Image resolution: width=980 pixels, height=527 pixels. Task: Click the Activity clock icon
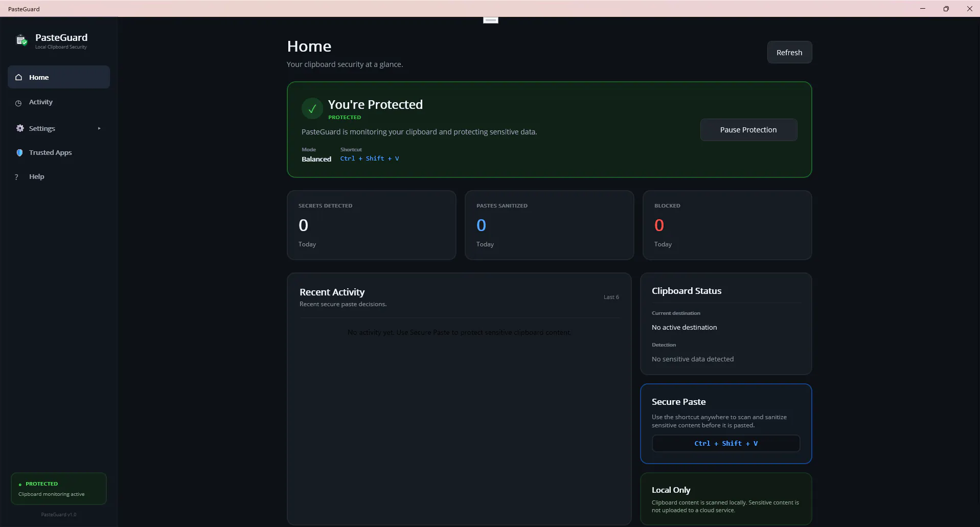(x=18, y=103)
